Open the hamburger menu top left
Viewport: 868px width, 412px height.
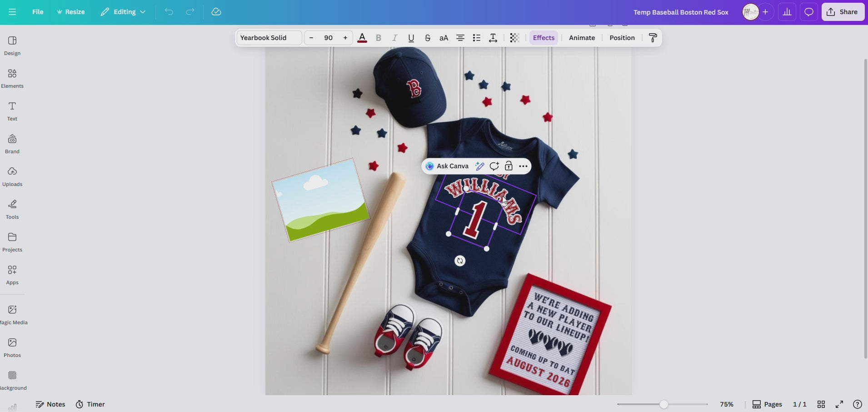tap(12, 12)
